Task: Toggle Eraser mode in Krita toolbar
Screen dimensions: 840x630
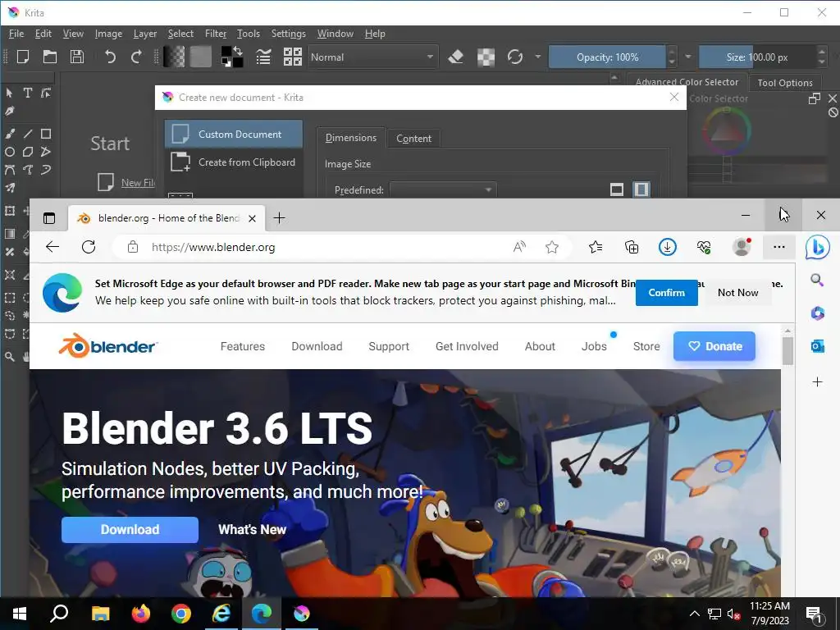Action: point(455,57)
